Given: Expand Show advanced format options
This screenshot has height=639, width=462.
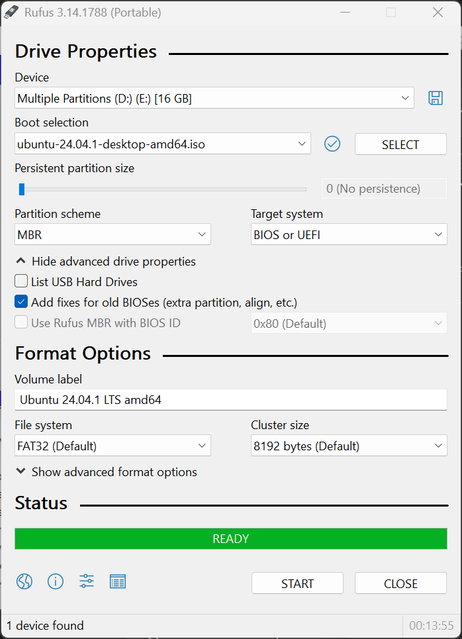Looking at the screenshot, I should tap(106, 472).
